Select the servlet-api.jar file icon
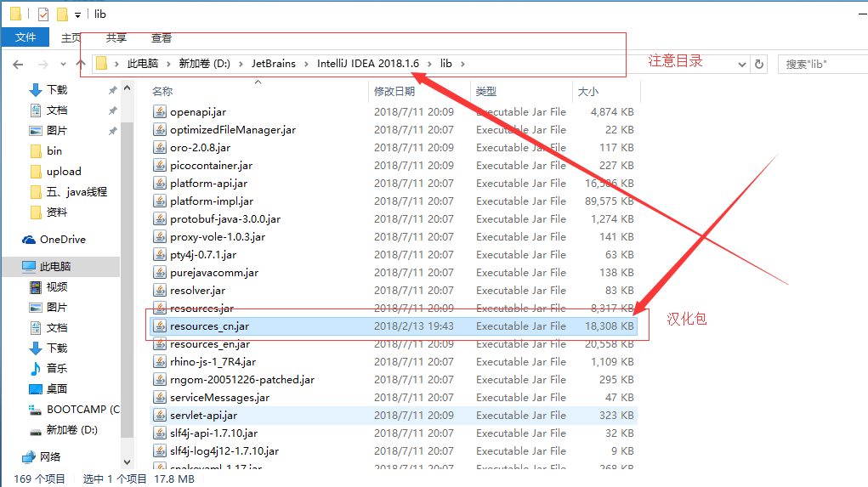Image resolution: width=868 pixels, height=487 pixels. (160, 415)
